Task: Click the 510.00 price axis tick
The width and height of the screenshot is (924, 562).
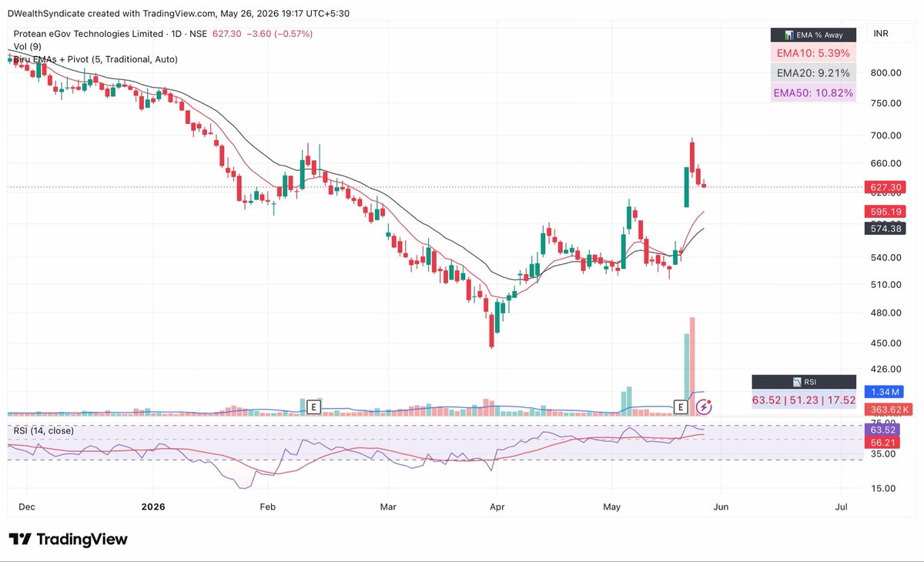Action: point(885,284)
